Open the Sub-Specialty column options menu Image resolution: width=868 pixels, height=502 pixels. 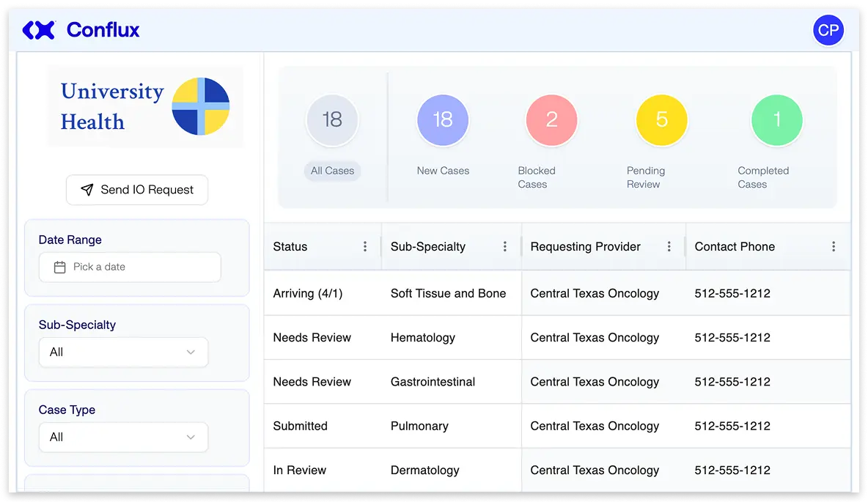point(504,247)
